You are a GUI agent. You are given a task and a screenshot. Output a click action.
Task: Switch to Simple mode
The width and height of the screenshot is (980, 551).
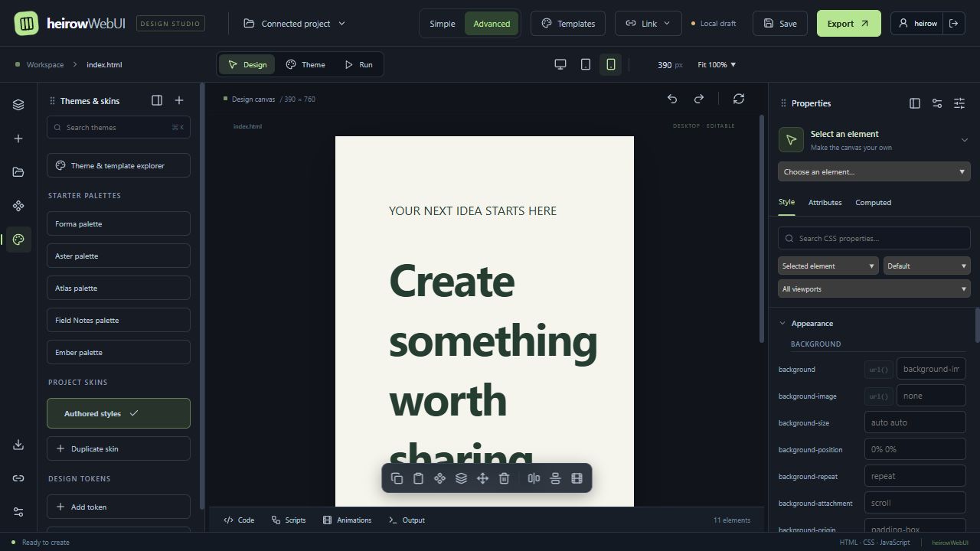point(442,24)
